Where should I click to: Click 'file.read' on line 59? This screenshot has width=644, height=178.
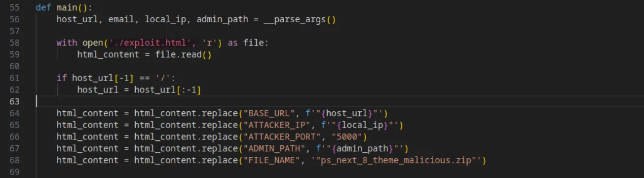click(178, 55)
